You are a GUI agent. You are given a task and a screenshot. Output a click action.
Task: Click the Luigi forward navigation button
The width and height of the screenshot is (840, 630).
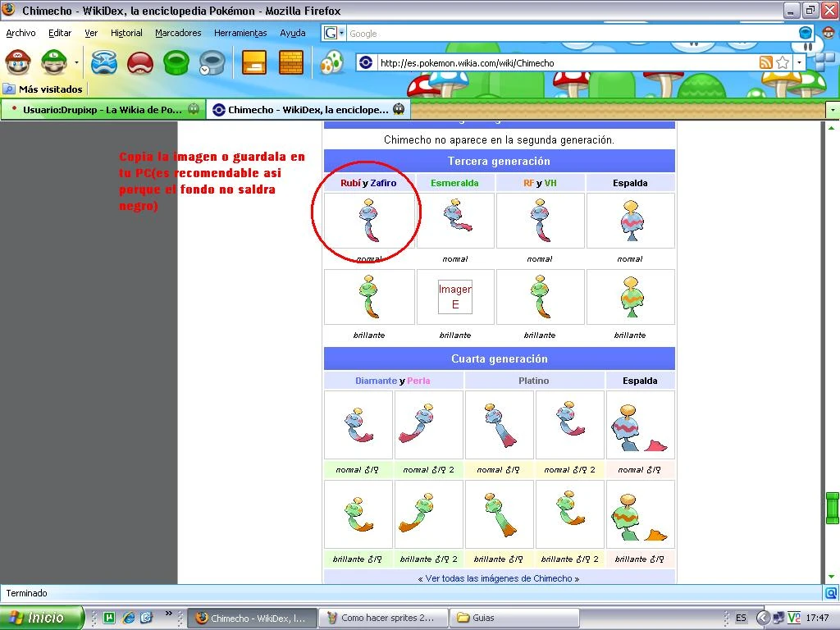point(54,62)
